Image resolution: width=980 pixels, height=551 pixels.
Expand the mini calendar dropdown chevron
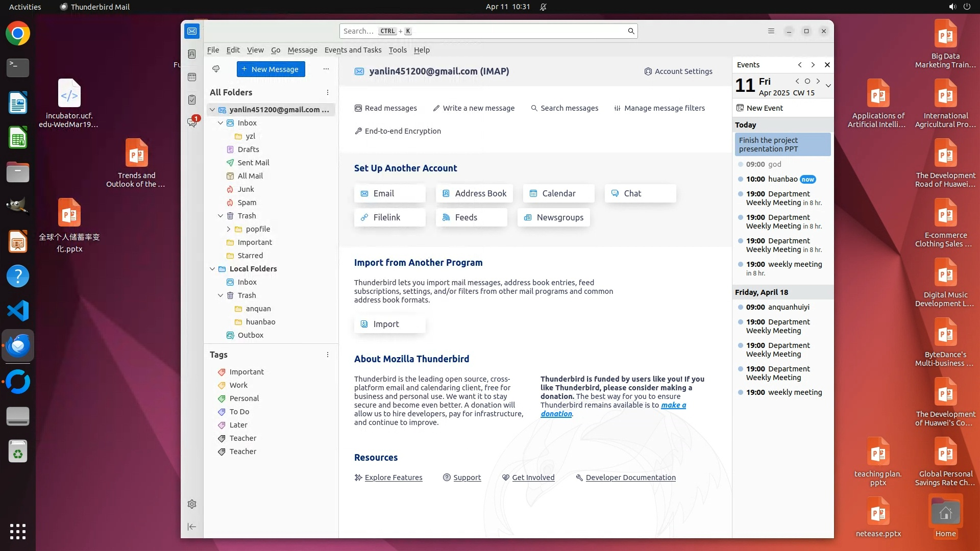tap(828, 86)
